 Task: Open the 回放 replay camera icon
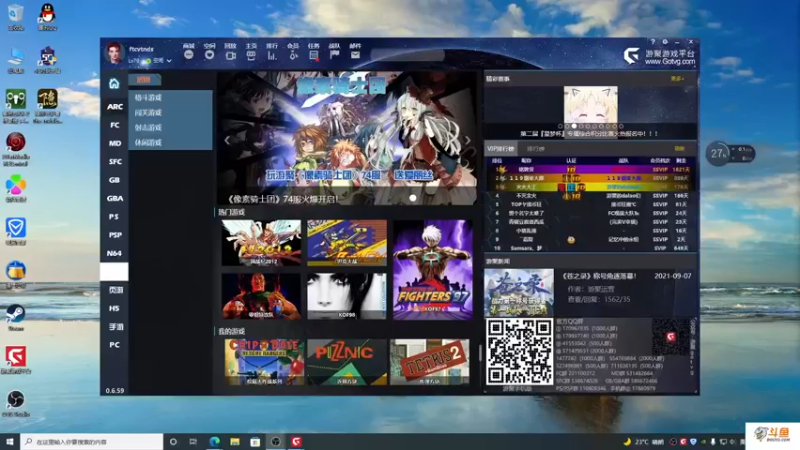230,55
